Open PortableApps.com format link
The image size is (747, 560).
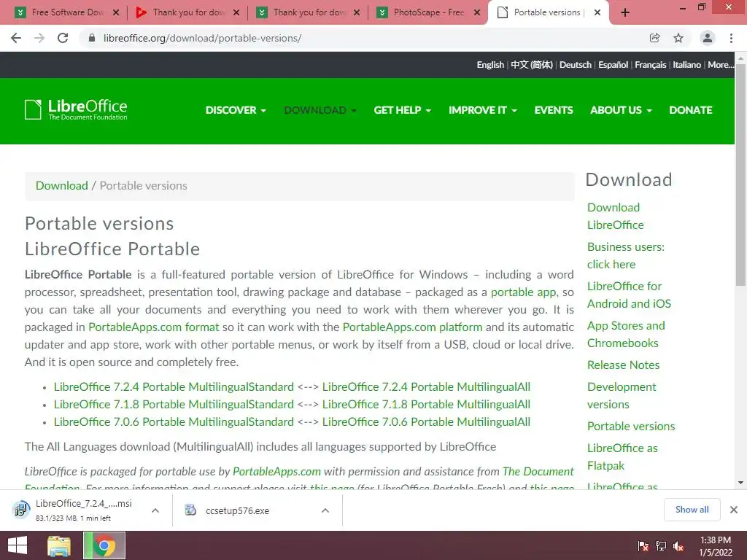(153, 327)
